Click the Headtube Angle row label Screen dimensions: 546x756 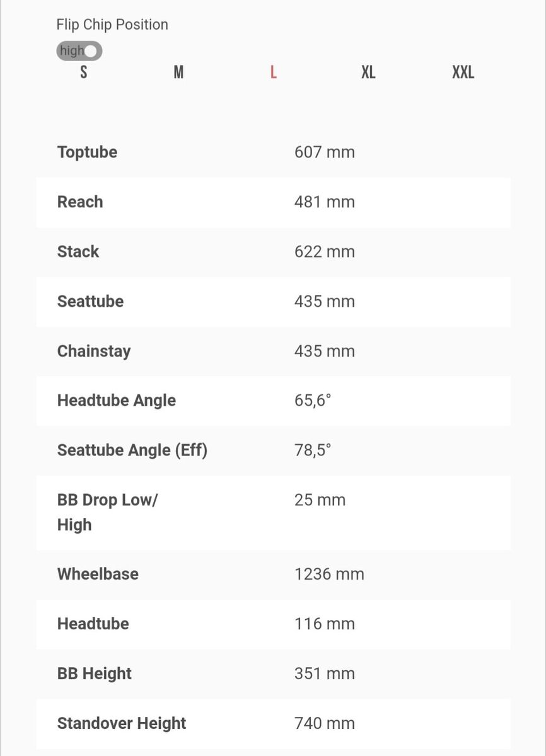point(117,401)
